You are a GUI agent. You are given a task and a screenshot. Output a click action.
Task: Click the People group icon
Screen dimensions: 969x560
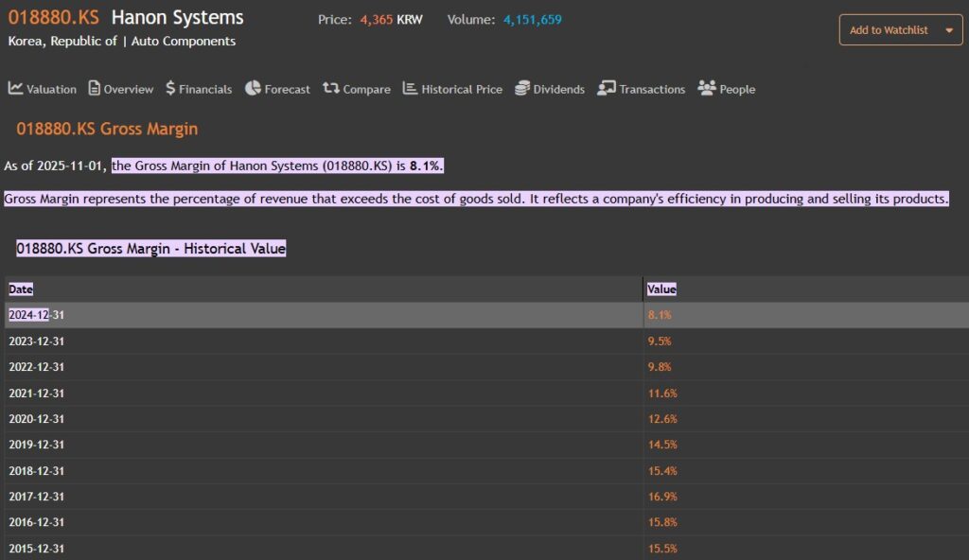[x=707, y=88]
